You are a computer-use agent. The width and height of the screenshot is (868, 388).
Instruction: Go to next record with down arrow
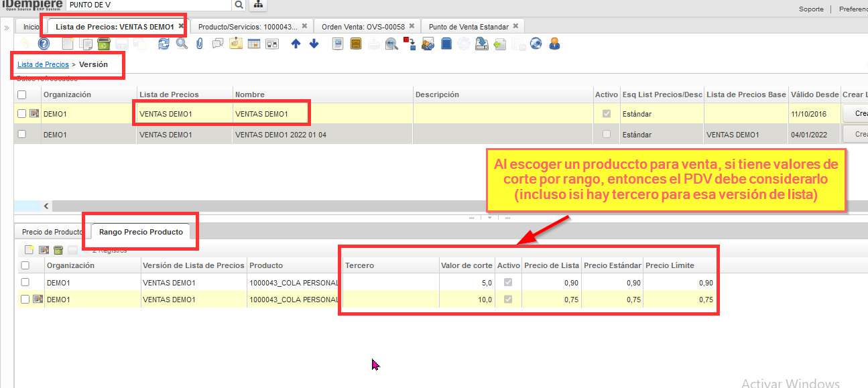pos(314,44)
